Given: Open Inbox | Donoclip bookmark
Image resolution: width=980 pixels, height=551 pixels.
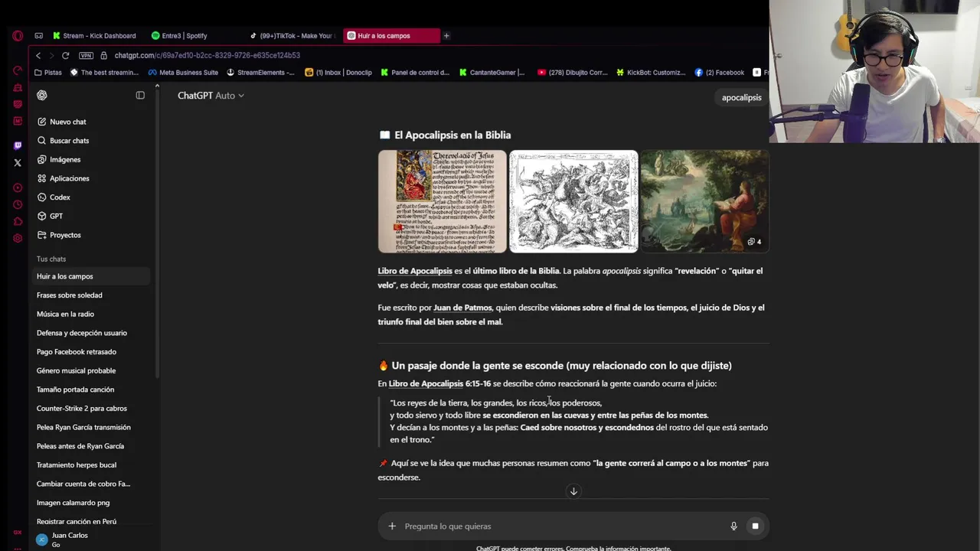Looking at the screenshot, I should tap(338, 73).
